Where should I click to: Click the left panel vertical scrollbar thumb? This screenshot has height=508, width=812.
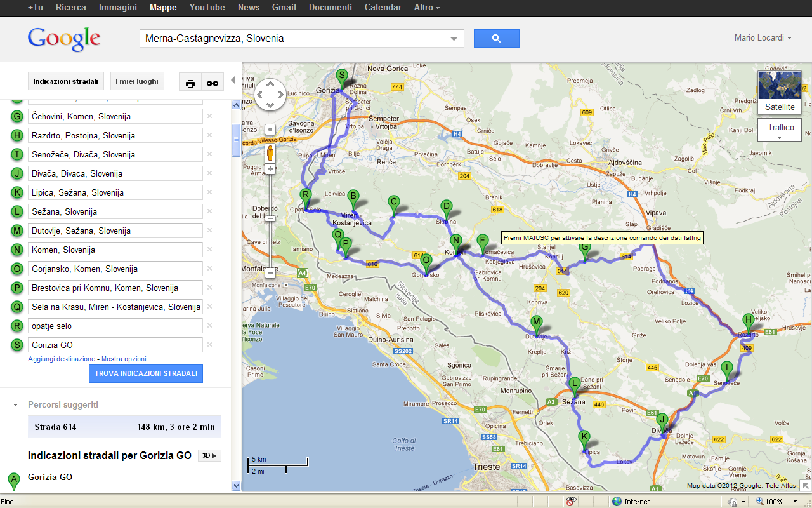pyautogui.click(x=236, y=140)
